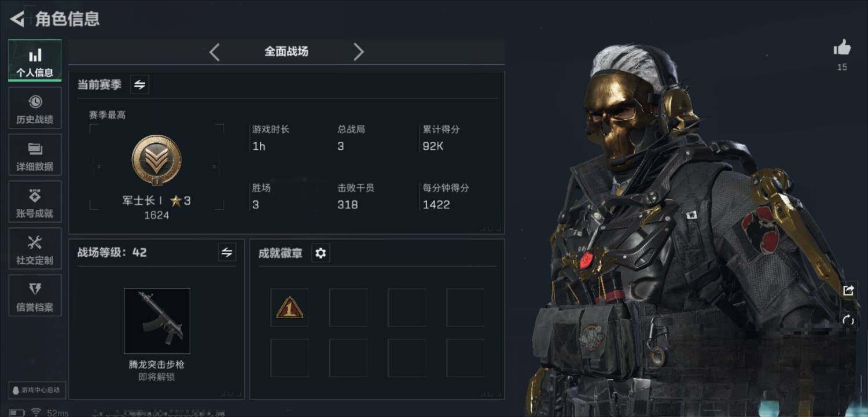Open achievement badge settings gear

[321, 253]
